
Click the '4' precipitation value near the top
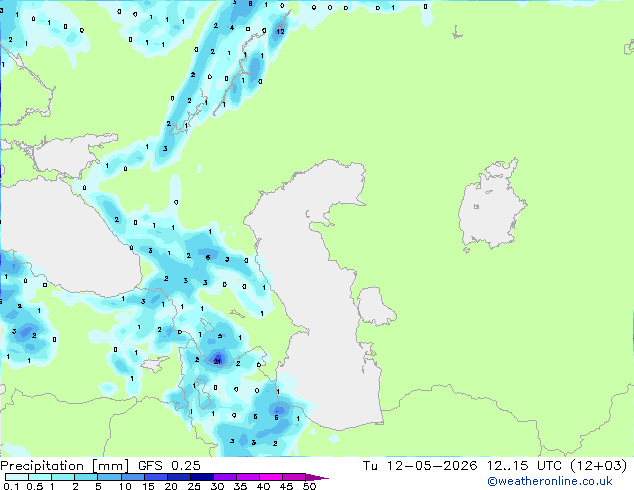[232, 27]
